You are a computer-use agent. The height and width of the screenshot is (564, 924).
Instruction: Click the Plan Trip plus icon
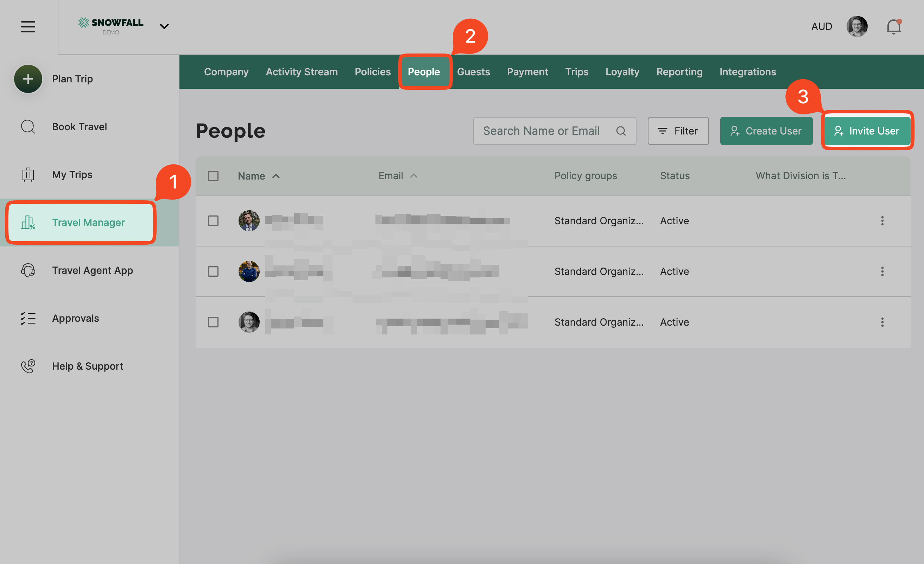[28, 79]
